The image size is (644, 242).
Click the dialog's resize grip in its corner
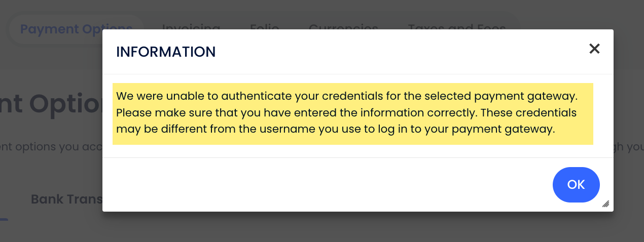click(x=605, y=204)
